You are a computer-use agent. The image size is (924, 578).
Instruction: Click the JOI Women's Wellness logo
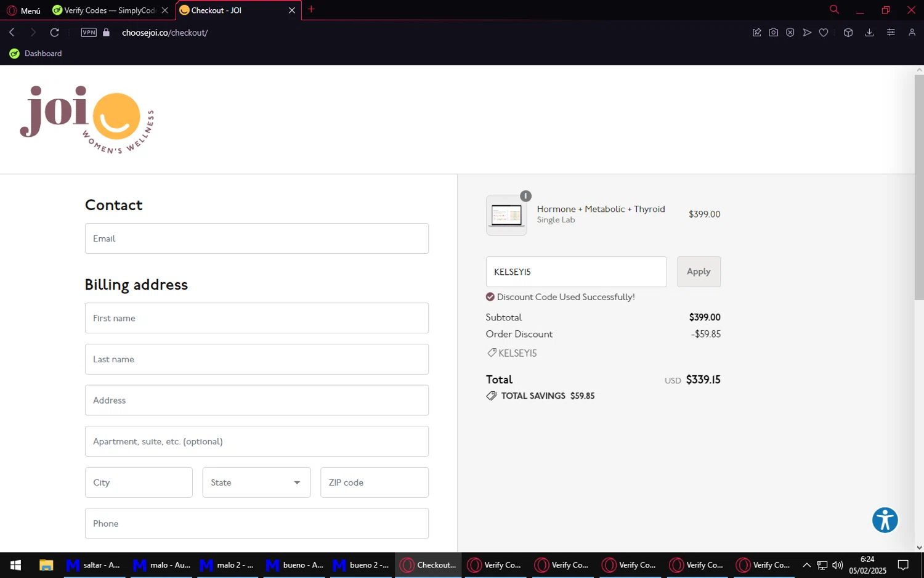click(87, 120)
